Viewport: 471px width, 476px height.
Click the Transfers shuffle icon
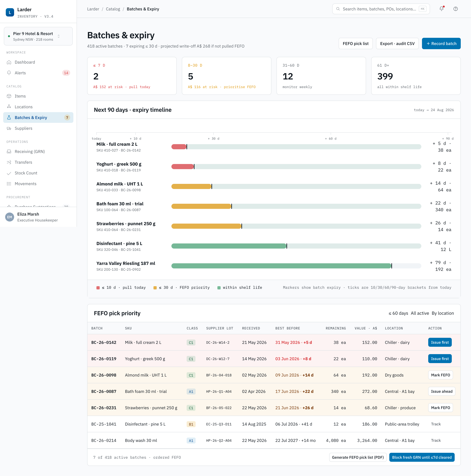(9, 162)
